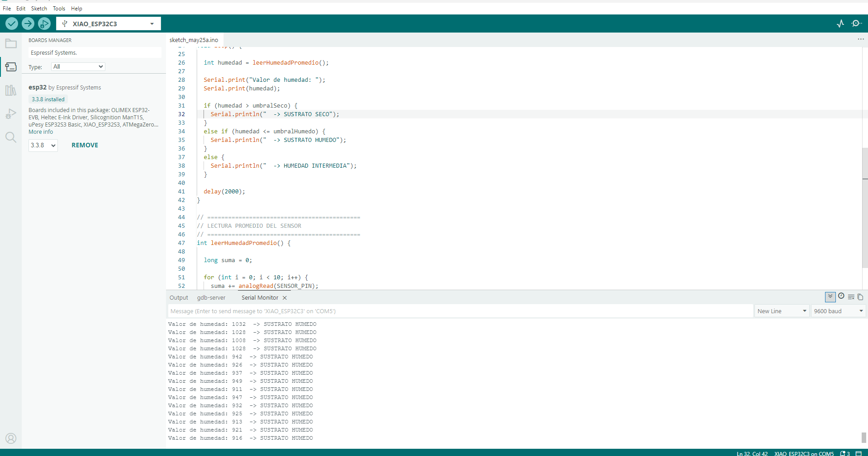The height and width of the screenshot is (456, 868).
Task: Open the Search sidebar icon
Action: point(11,137)
